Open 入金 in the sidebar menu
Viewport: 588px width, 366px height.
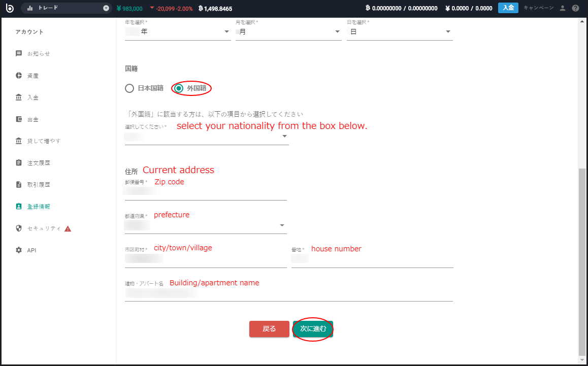coord(33,97)
